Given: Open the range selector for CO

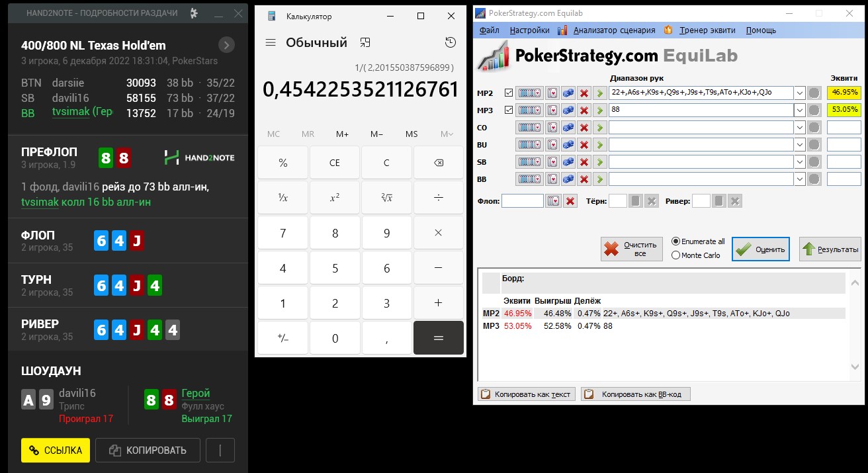Looking at the screenshot, I should click(x=529, y=127).
